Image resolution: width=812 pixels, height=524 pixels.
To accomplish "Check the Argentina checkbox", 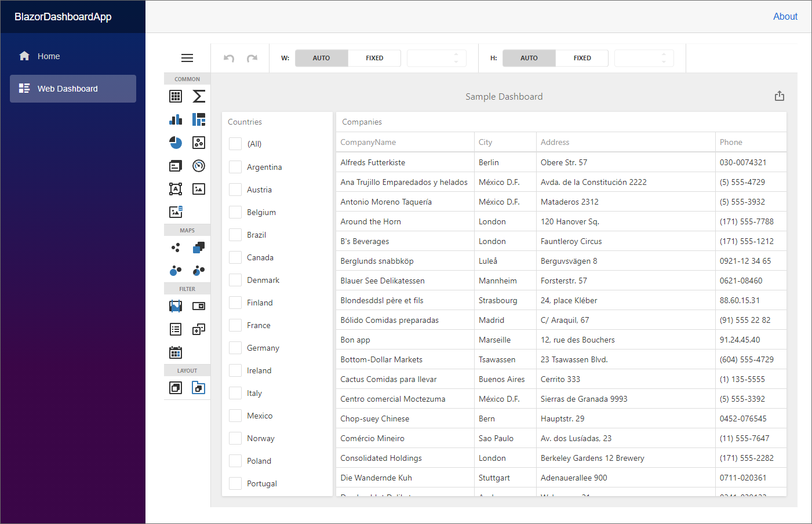I will pos(235,167).
